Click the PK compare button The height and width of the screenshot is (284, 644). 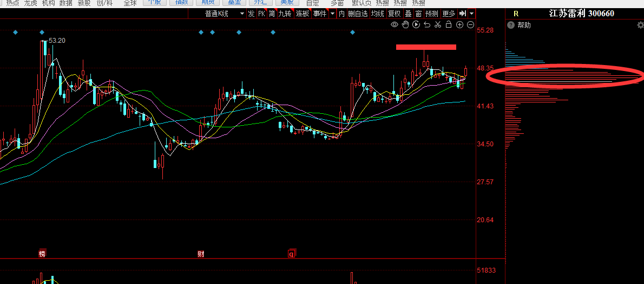[261, 14]
